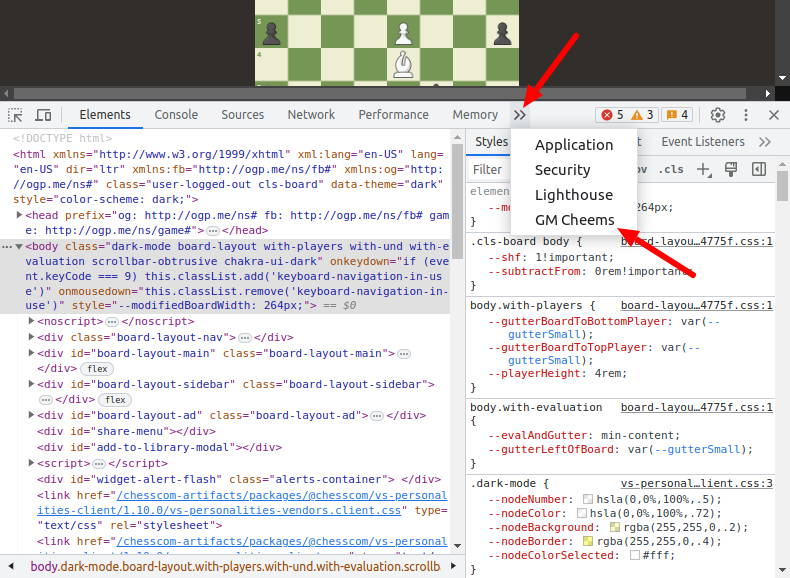Screen dimensions: 790x578
Task: Toggle the rendering emulations paintbrush icon
Action: [731, 169]
